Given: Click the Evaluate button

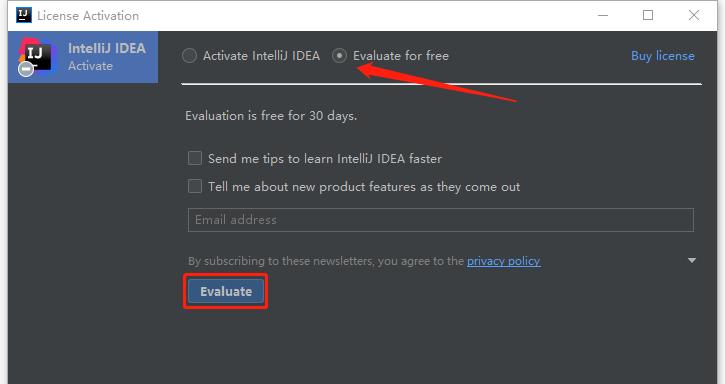Looking at the screenshot, I should (x=226, y=291).
